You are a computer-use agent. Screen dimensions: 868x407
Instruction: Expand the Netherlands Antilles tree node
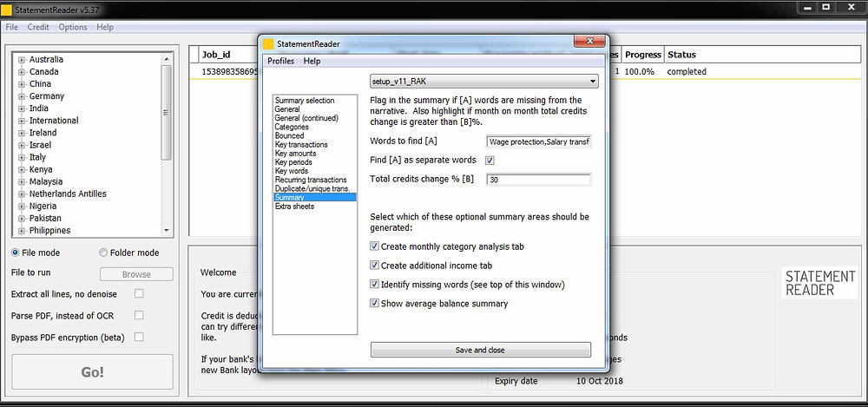click(22, 194)
